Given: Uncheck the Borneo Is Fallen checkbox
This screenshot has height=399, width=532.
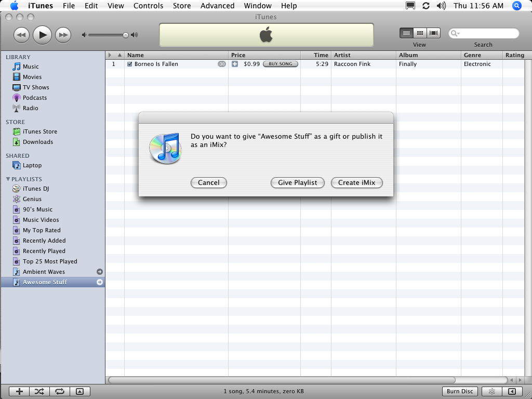Looking at the screenshot, I should [129, 64].
